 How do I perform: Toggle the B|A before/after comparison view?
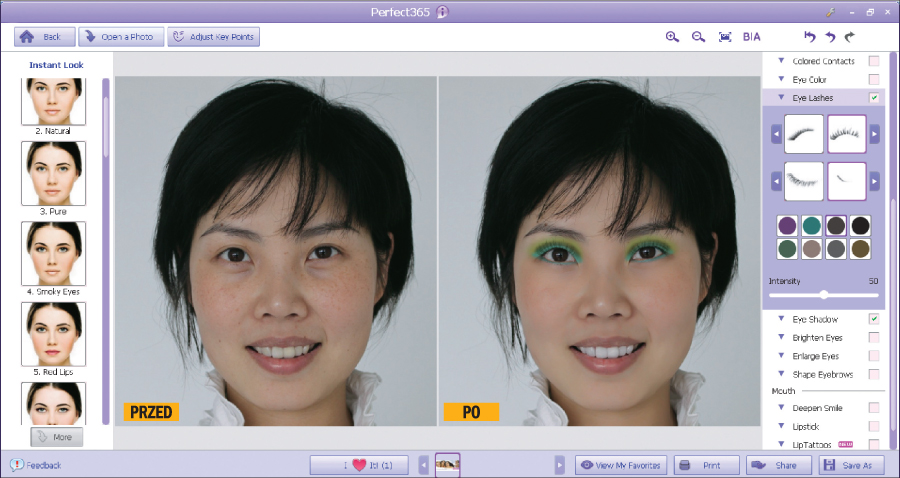click(x=752, y=37)
